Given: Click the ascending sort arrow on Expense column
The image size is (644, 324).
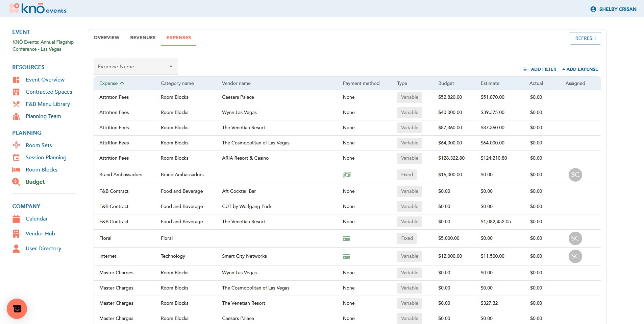Looking at the screenshot, I should tap(122, 84).
